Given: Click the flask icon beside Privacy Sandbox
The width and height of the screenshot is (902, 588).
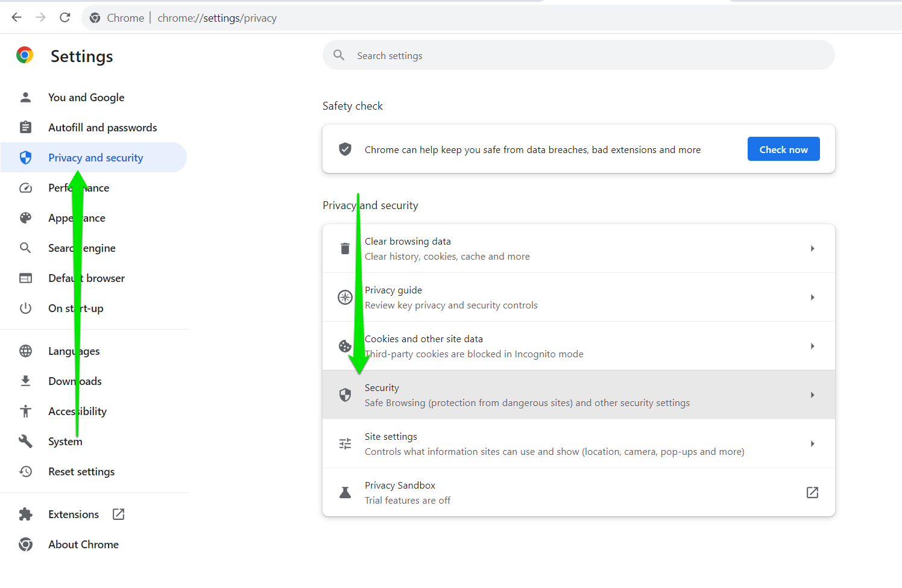Looking at the screenshot, I should [345, 492].
